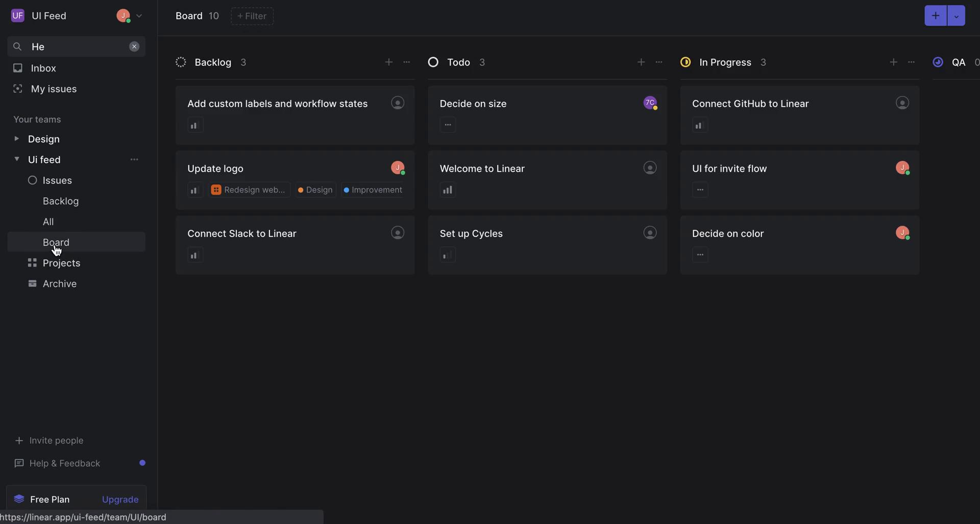980x524 pixels.
Task: Click the QA column status icon
Action: pos(938,62)
